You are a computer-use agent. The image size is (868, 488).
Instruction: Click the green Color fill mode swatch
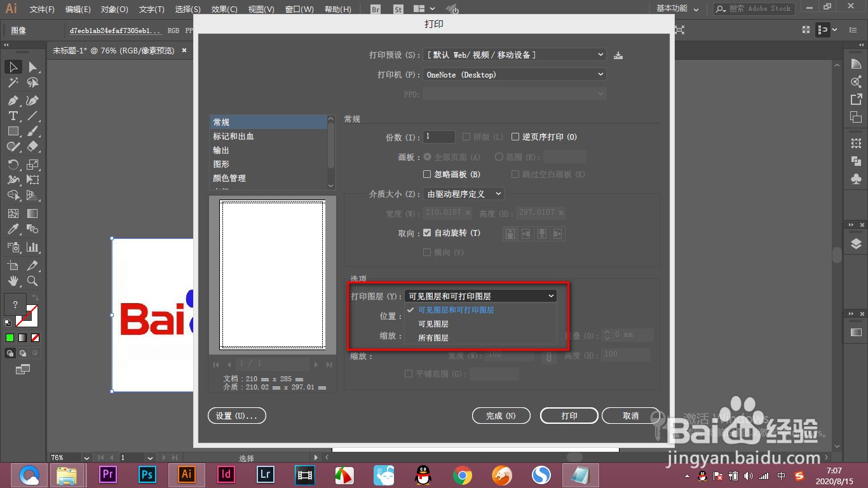click(x=10, y=338)
